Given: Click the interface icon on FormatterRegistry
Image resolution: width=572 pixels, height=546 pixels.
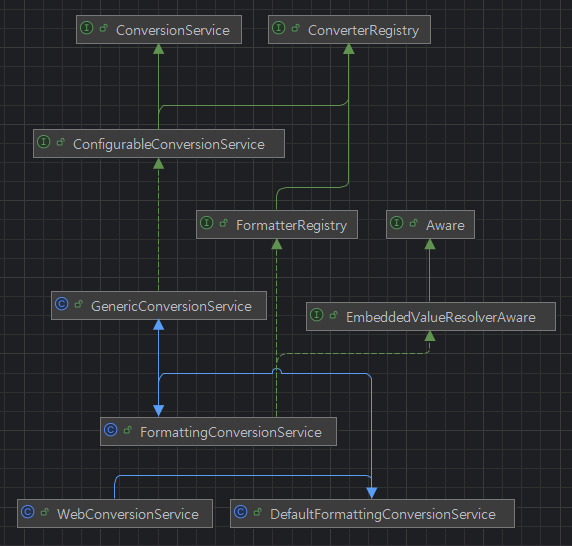Looking at the screenshot, I should pyautogui.click(x=207, y=222).
